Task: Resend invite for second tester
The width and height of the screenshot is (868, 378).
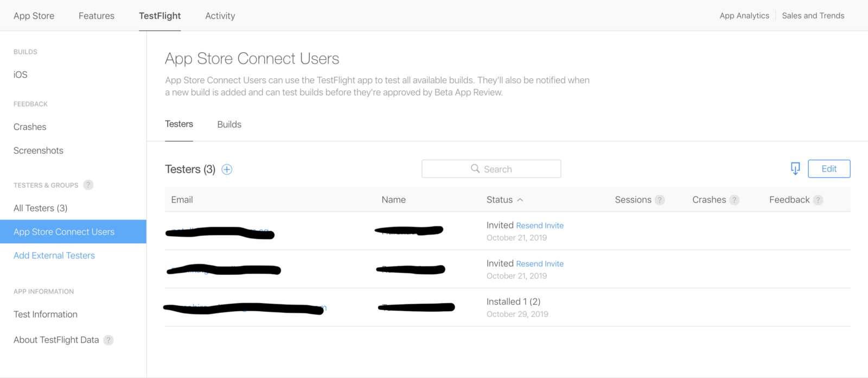Action: 539,264
